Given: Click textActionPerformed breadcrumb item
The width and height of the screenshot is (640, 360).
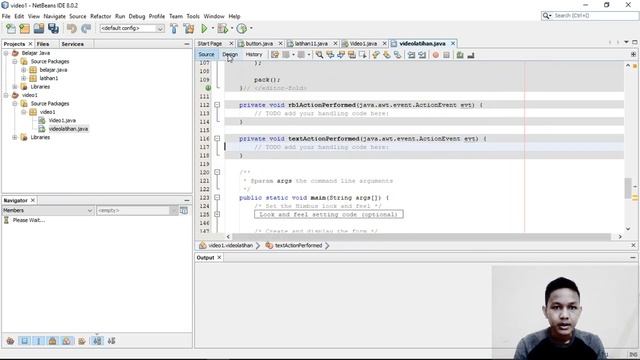Looking at the screenshot, I should [x=298, y=245].
